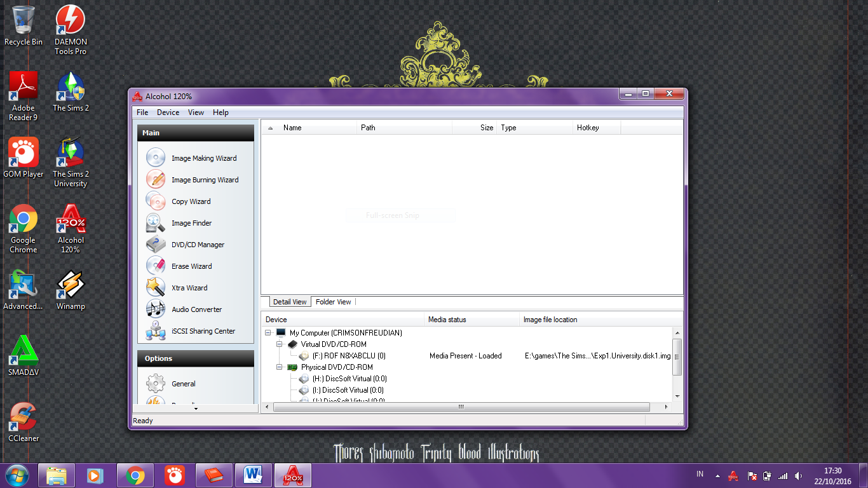
Task: Select the Google Chrome desktop shortcut
Action: (x=24, y=229)
